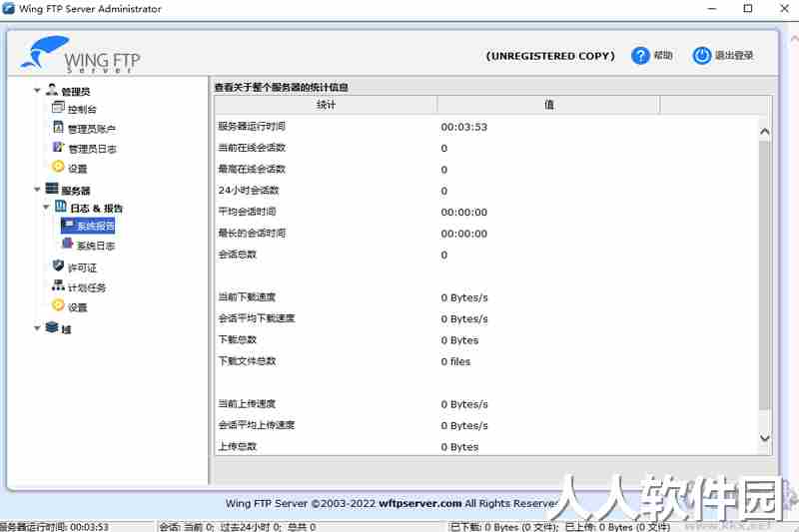Select the 系统报告 tree item
799x532 pixels.
(x=88, y=226)
